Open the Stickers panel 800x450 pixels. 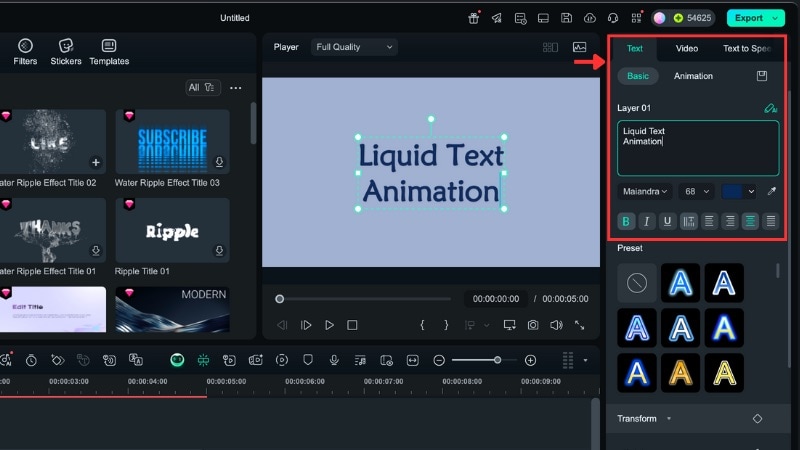pyautogui.click(x=66, y=52)
